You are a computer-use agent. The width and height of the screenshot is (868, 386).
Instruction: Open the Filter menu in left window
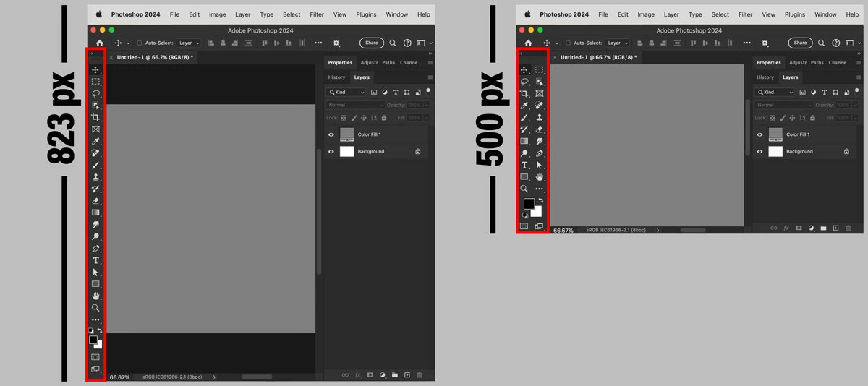tap(317, 14)
